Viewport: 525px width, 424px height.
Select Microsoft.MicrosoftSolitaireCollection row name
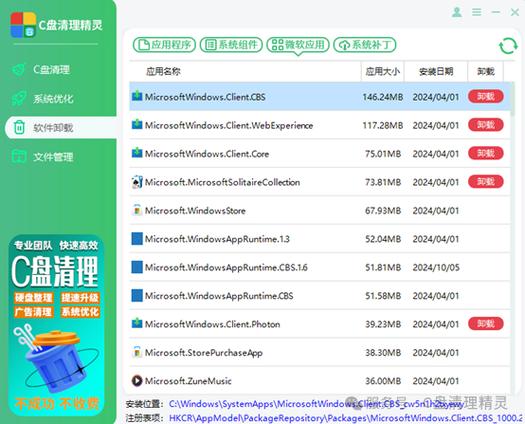pyautogui.click(x=222, y=182)
